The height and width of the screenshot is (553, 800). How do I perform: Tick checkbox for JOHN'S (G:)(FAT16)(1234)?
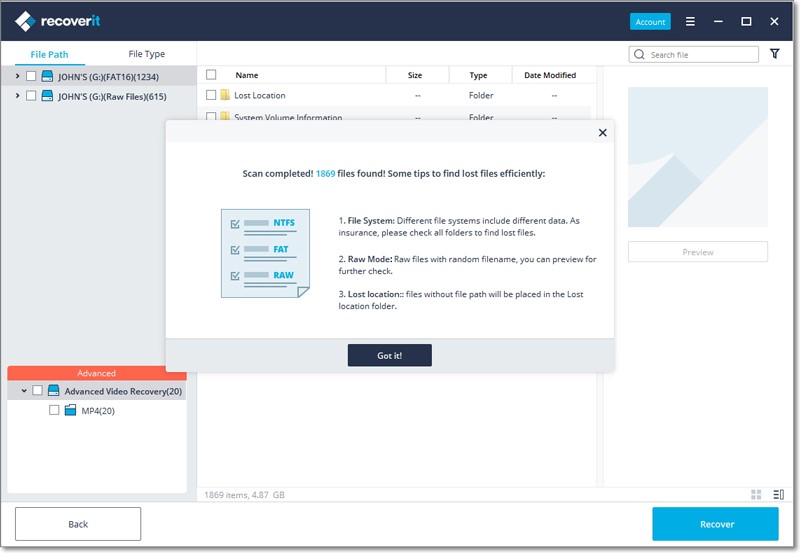coord(31,77)
